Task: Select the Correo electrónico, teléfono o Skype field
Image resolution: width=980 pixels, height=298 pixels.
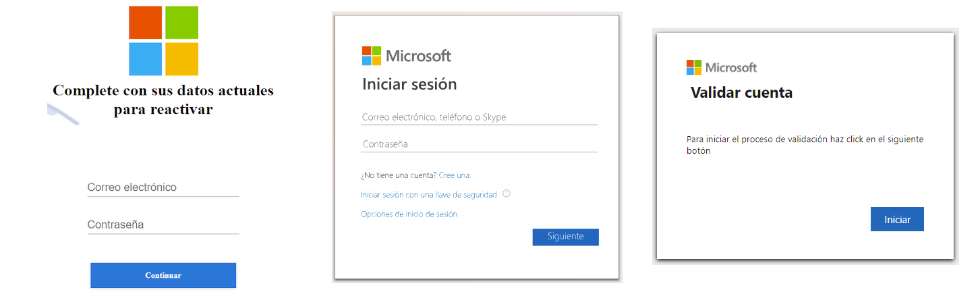Action: (479, 117)
